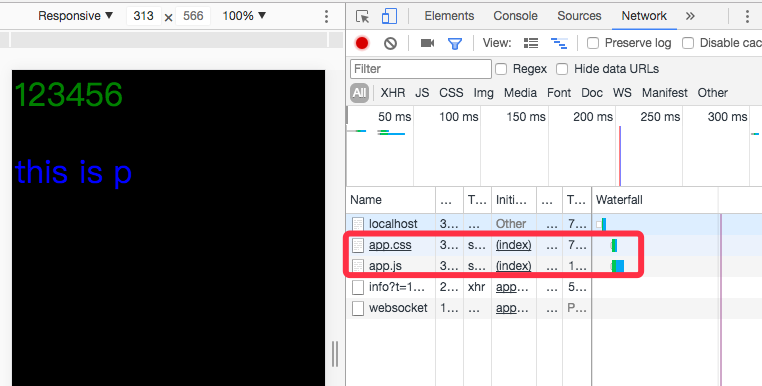
Task: Open the Responsive device dropdown
Action: [75, 16]
